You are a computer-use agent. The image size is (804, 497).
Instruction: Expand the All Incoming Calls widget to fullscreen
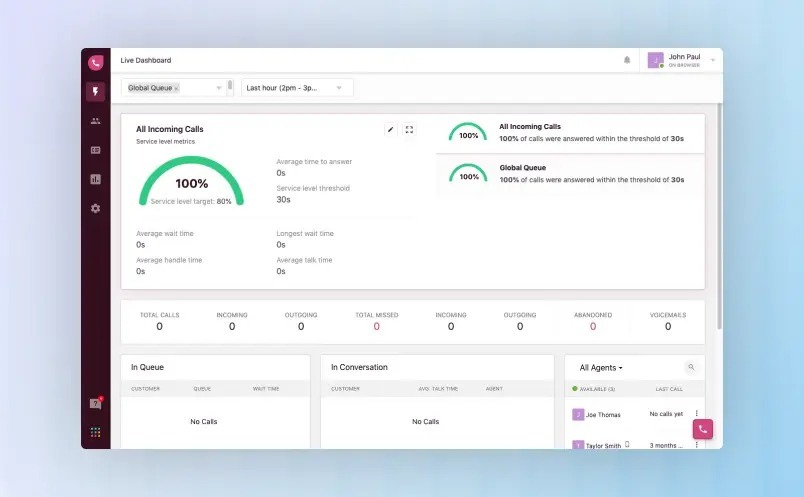click(409, 130)
